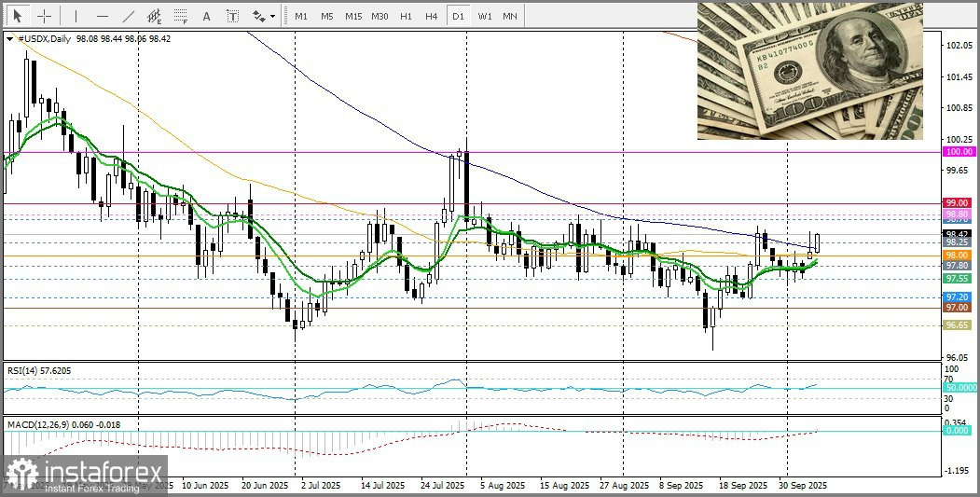The image size is (980, 497).
Task: Switch to H4 timeframe
Action: pyautogui.click(x=431, y=16)
